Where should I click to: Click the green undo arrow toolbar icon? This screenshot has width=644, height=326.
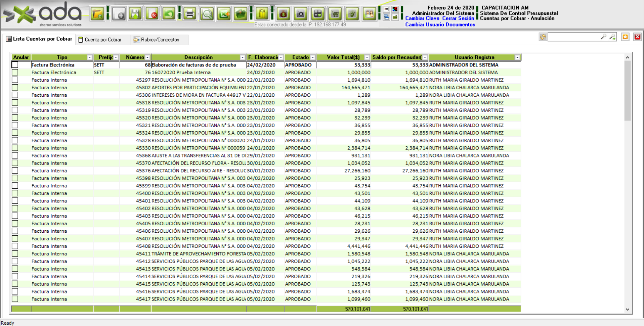[x=169, y=14]
